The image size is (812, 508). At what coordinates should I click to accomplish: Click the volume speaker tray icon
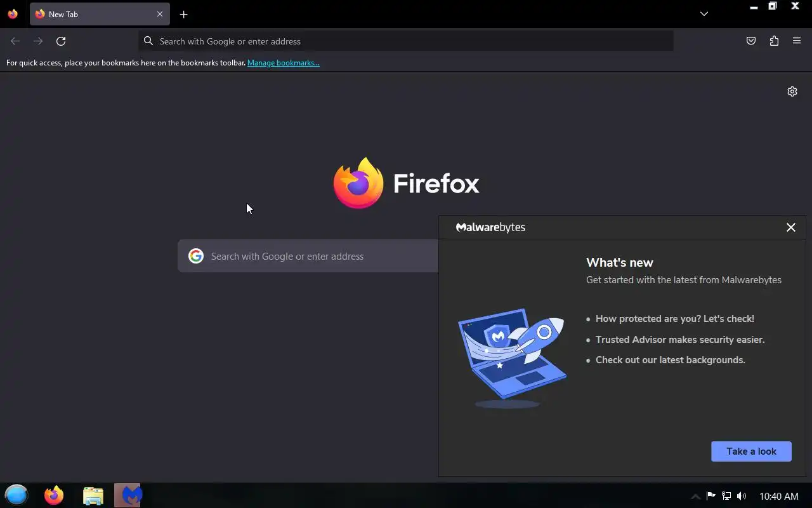pyautogui.click(x=742, y=496)
